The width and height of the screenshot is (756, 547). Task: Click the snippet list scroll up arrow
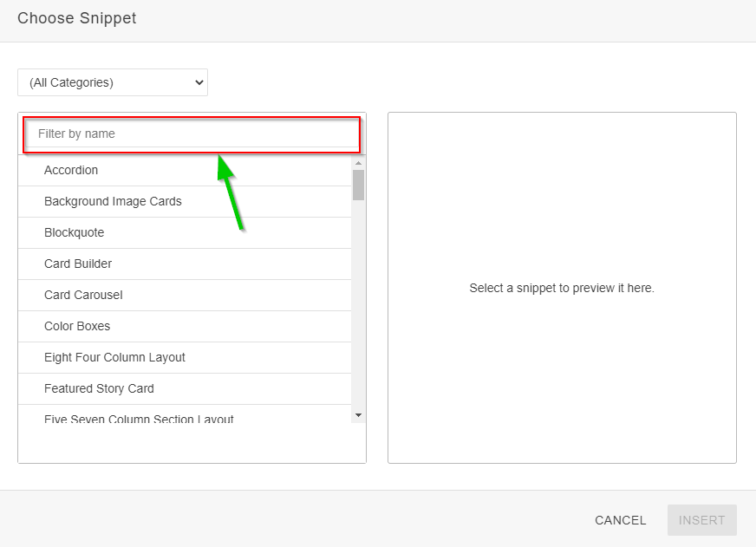[358, 162]
